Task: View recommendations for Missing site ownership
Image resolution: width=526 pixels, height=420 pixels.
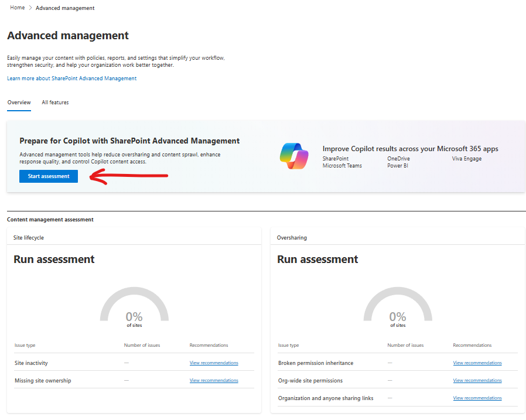Action: (214, 381)
